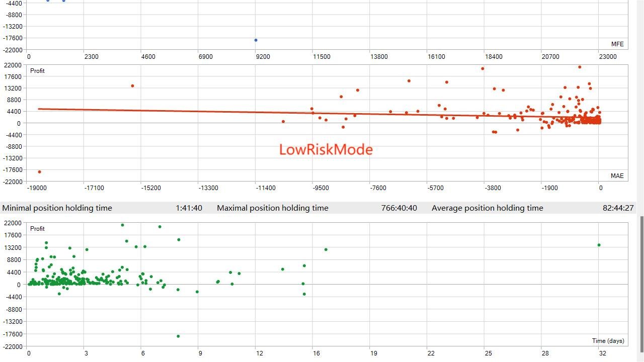Click the lowest green outlier near -17600 profit

coord(178,336)
